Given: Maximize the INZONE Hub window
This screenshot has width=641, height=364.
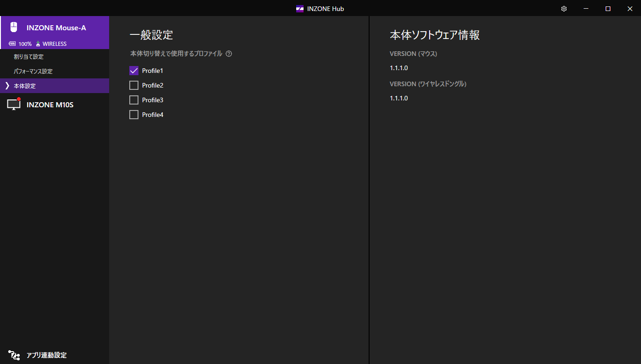Looking at the screenshot, I should [608, 9].
